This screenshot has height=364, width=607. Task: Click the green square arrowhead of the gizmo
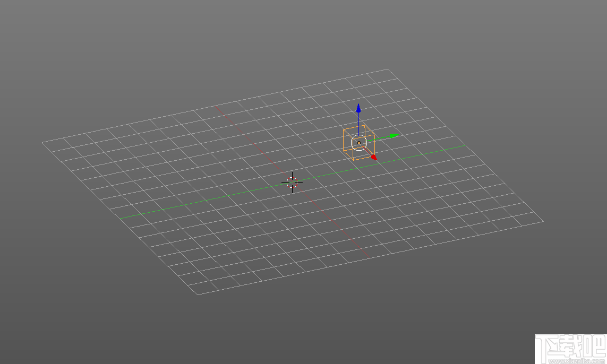(392, 136)
